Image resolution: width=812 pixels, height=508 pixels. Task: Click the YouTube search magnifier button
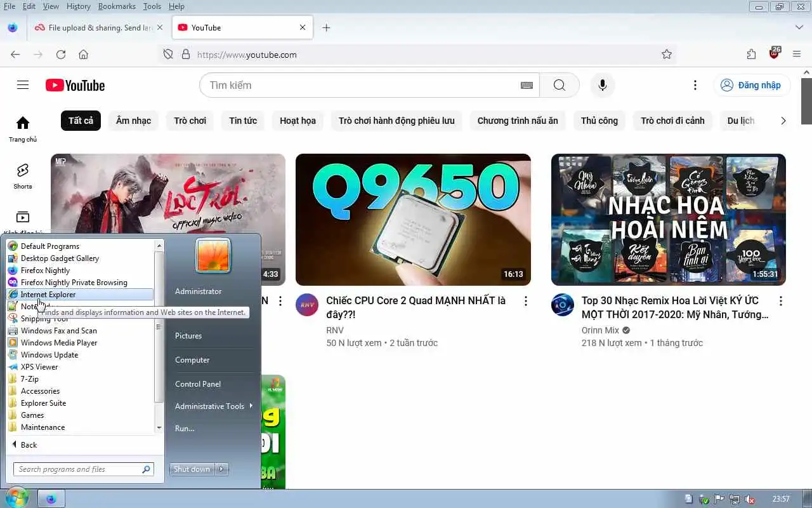559,85
